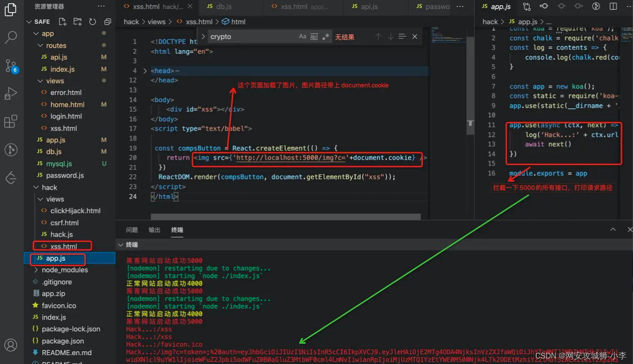Image resolution: width=633 pixels, height=364 pixels.
Task: Open clickHijack.html in hack views
Action: pyautogui.click(x=75, y=211)
